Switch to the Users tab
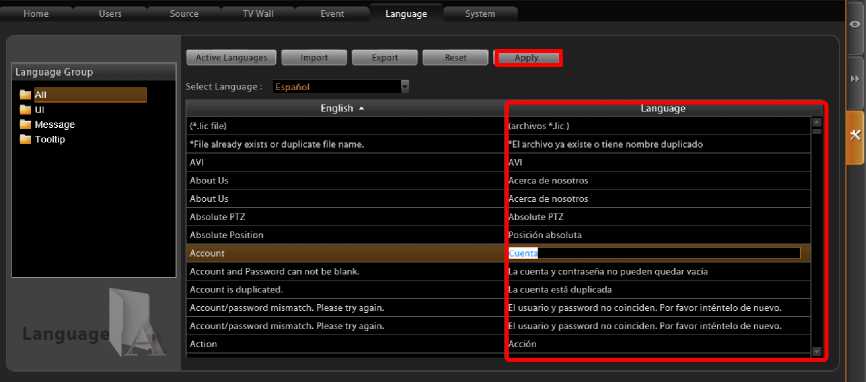Image resolution: width=866 pixels, height=382 pixels. 110,14
